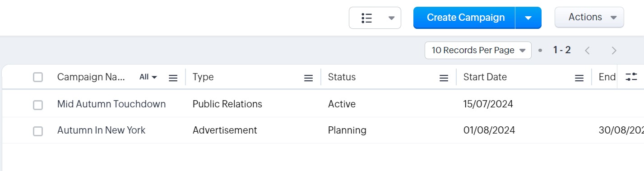Open Status column hamburger menu
This screenshot has width=644, height=171.
444,78
